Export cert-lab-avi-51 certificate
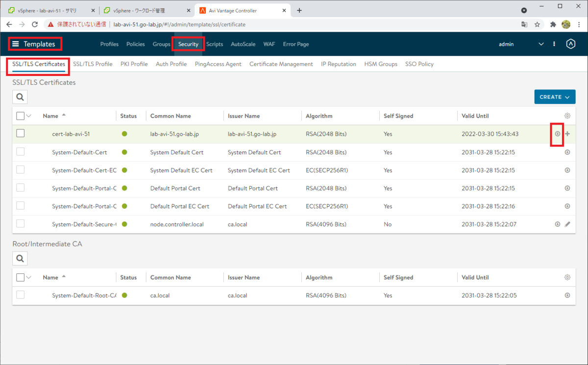 click(558, 134)
